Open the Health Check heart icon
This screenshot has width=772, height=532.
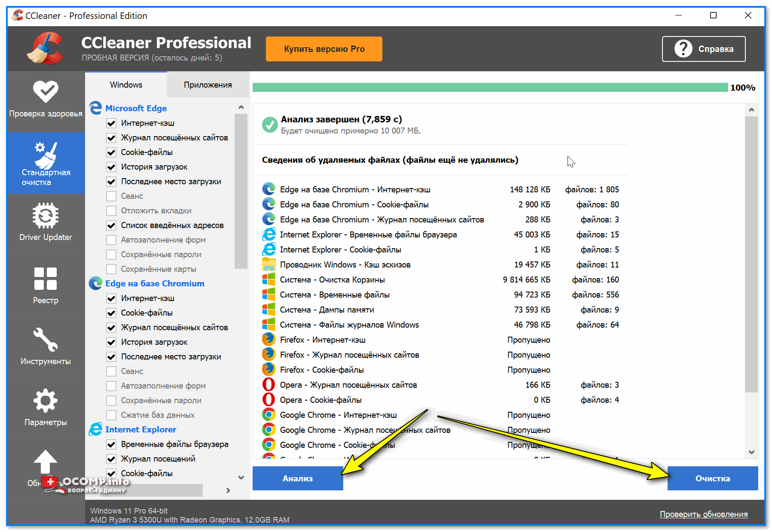tap(46, 91)
